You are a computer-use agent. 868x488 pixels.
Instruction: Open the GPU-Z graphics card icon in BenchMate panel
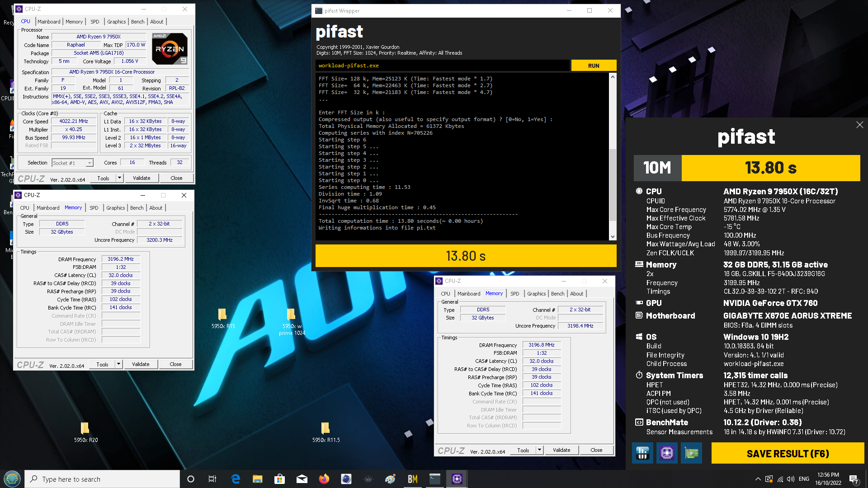pyautogui.click(x=691, y=453)
